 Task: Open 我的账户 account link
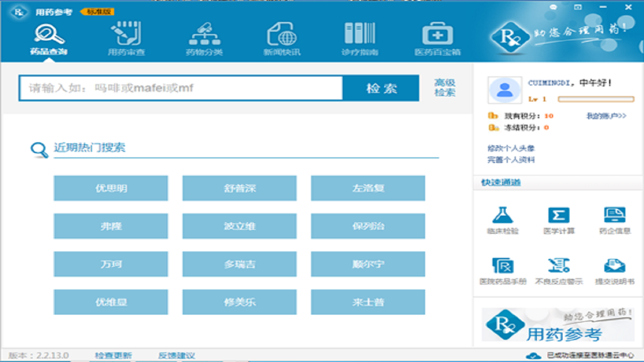(606, 116)
